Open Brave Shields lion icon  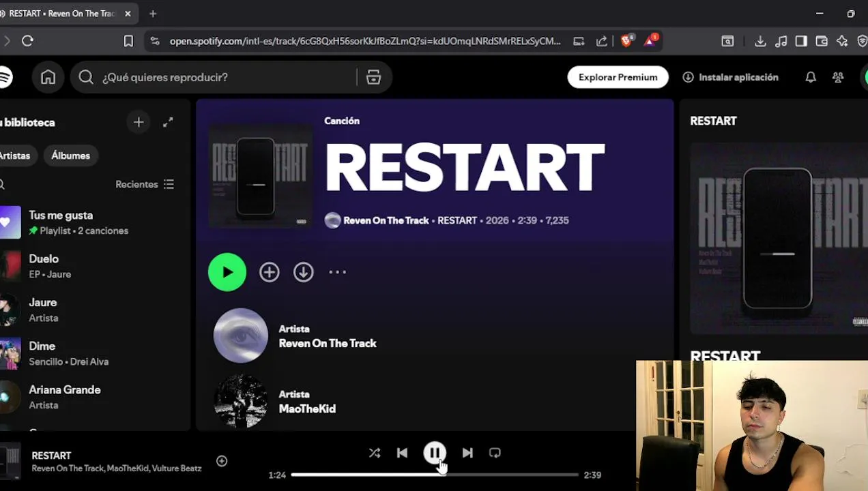626,40
